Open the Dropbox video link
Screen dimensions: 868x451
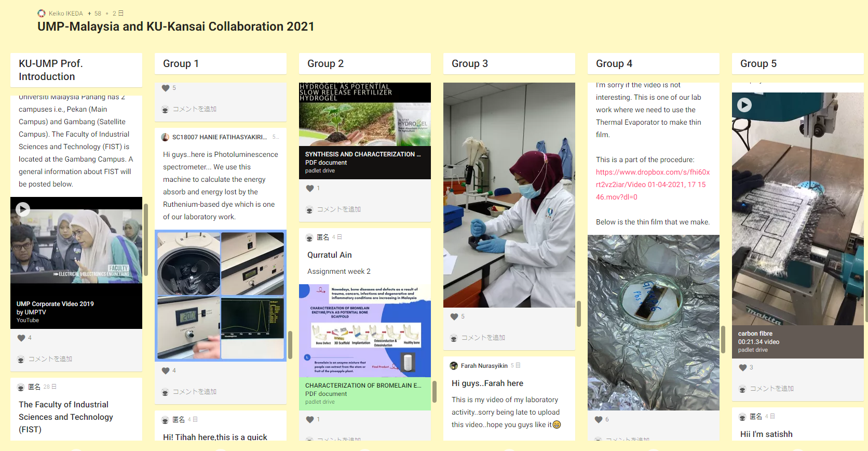[653, 184]
